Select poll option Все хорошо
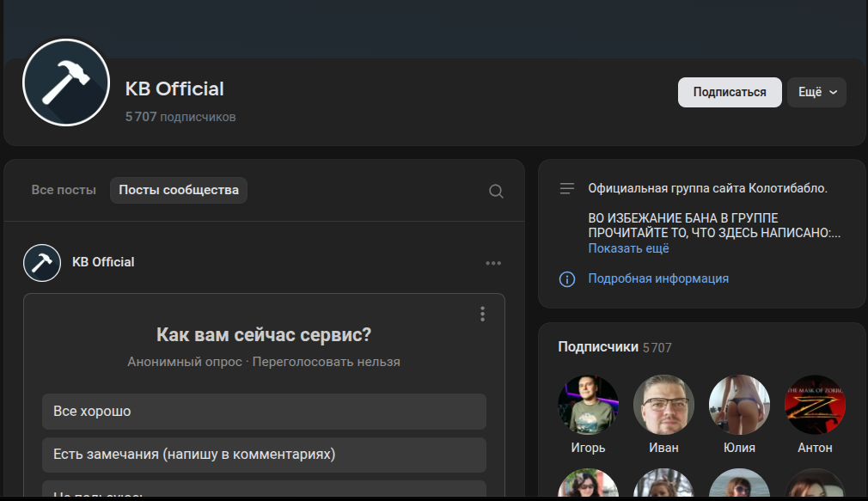This screenshot has height=501, width=868. 264,412
